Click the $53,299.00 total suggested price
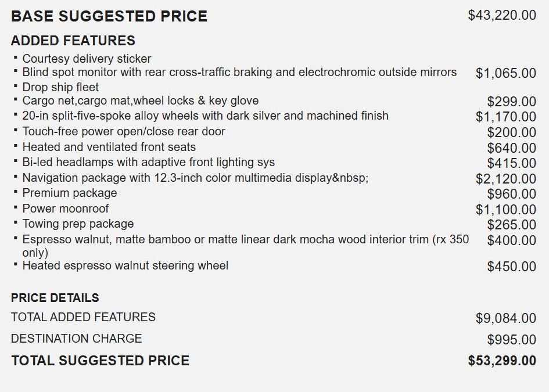 pos(502,361)
